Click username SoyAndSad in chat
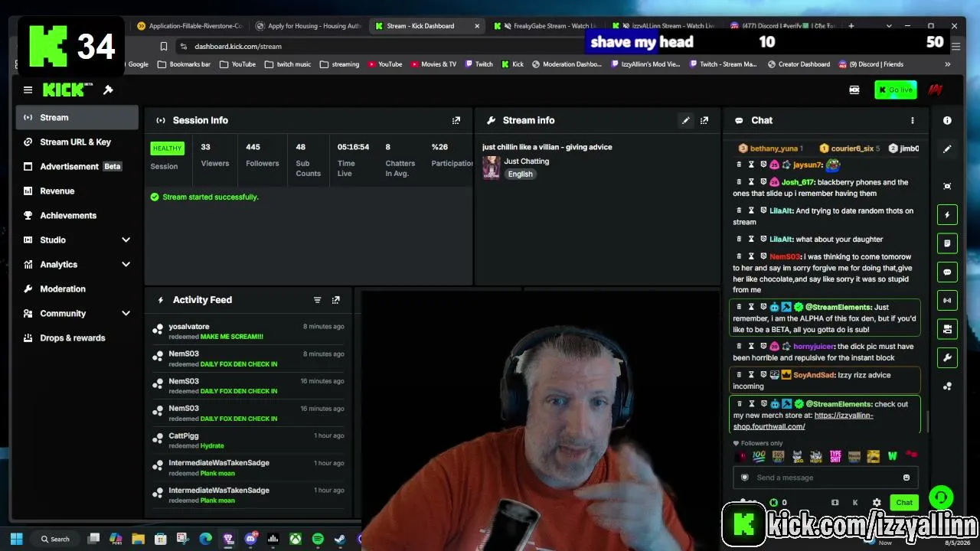980x551 pixels. [814, 375]
